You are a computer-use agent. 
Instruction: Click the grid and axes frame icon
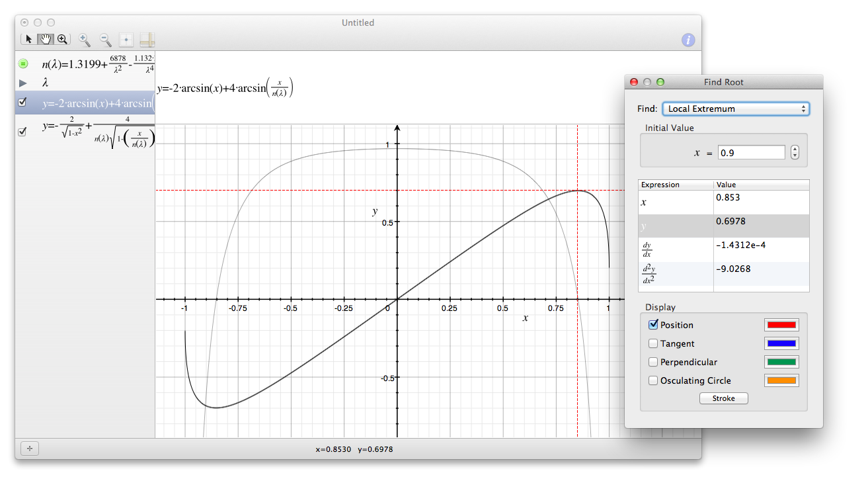coord(147,40)
